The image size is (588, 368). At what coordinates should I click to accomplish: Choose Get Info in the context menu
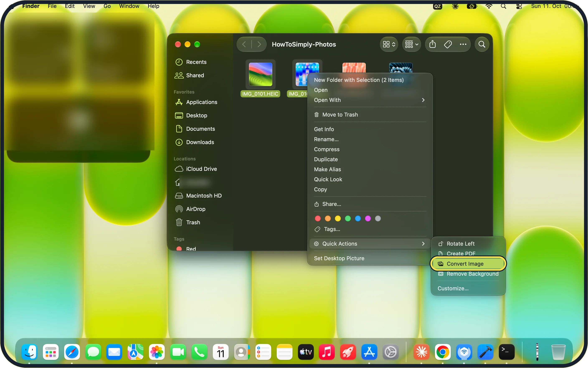click(324, 129)
